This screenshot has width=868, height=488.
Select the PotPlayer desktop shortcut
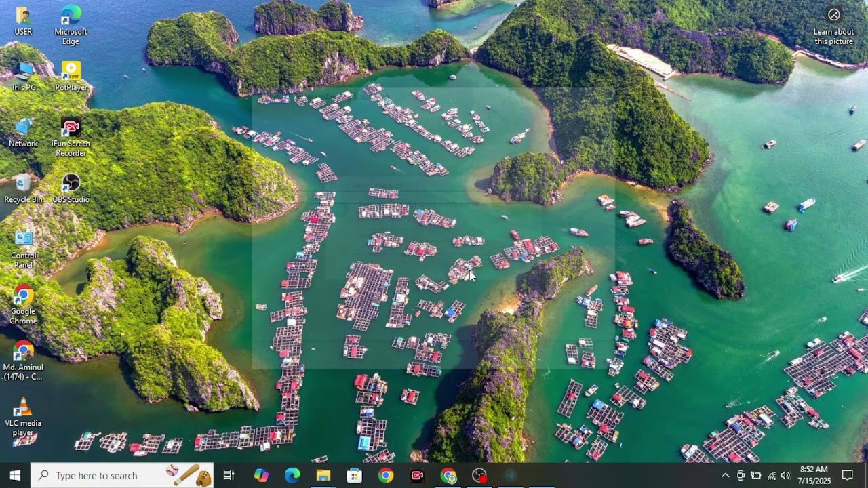coord(71,77)
